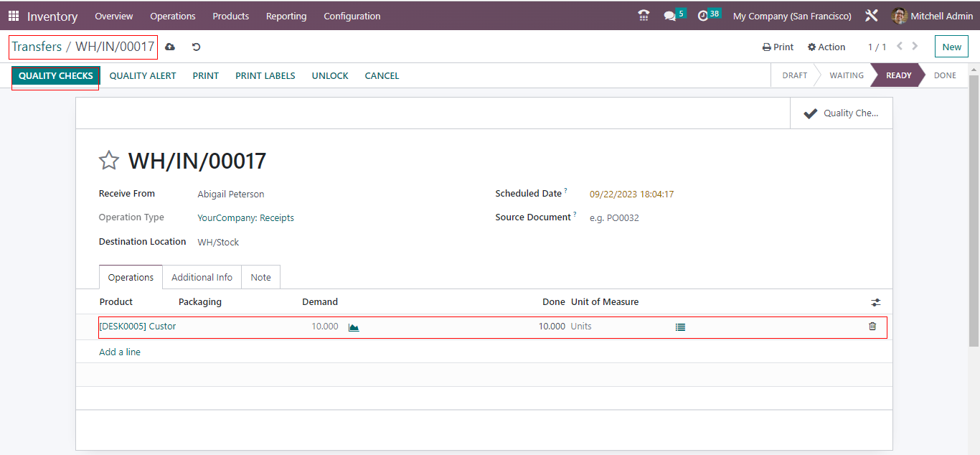Viewport: 980px width, 455px height.
Task: Open the Reporting menu
Action: (286, 16)
